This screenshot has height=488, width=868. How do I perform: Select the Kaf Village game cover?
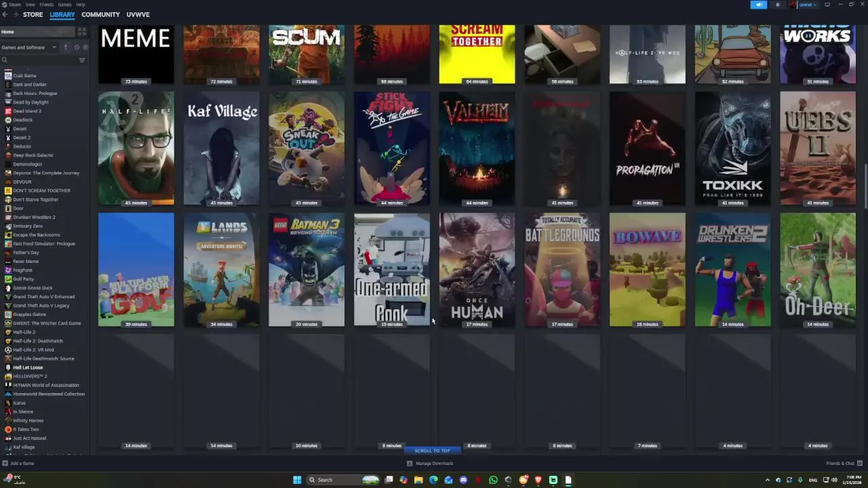[221, 148]
